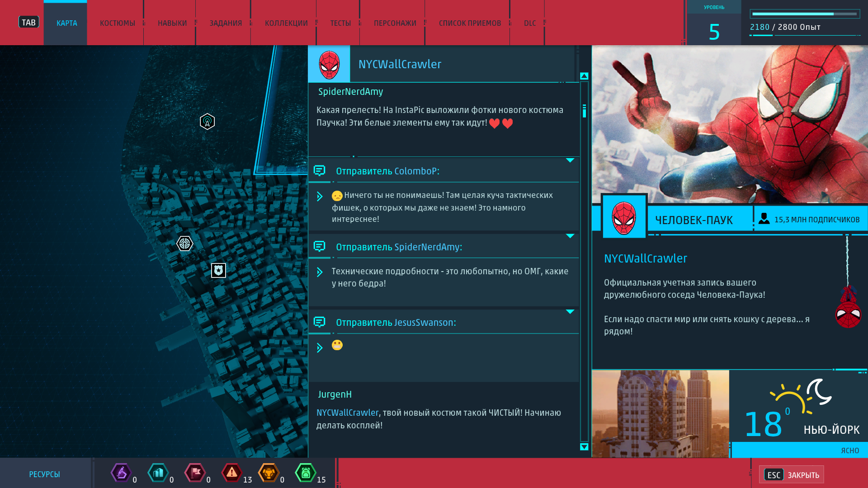Switch to the КОСТЮМЫ tab
Viewport: 868px width, 488px height.
point(117,23)
